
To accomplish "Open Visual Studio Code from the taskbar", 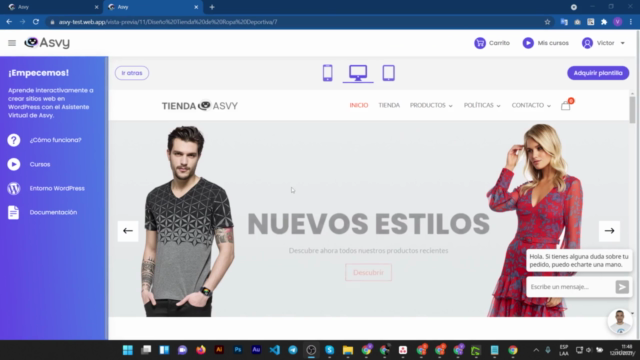I will click(274, 350).
